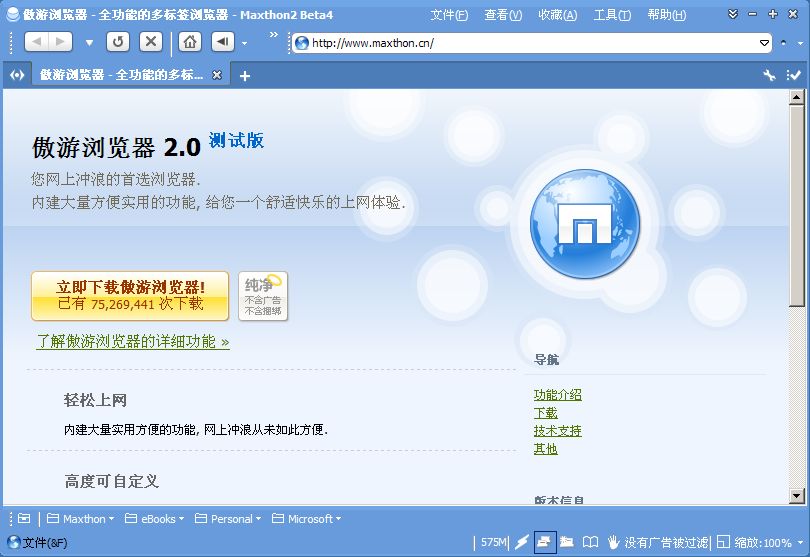Click the page scrollbar up arrow
Viewport: 810px width, 557px height.
[x=796, y=97]
